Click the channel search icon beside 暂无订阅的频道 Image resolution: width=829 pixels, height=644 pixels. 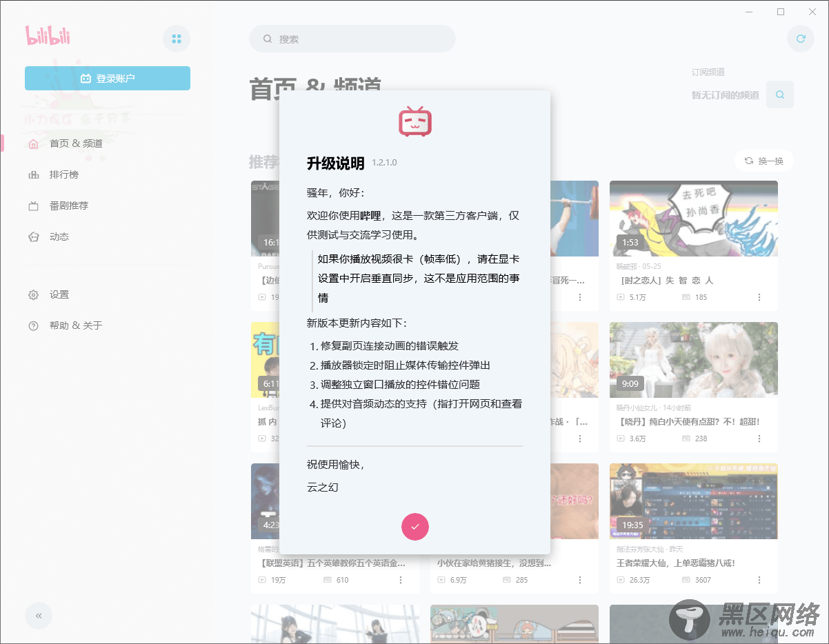780,94
